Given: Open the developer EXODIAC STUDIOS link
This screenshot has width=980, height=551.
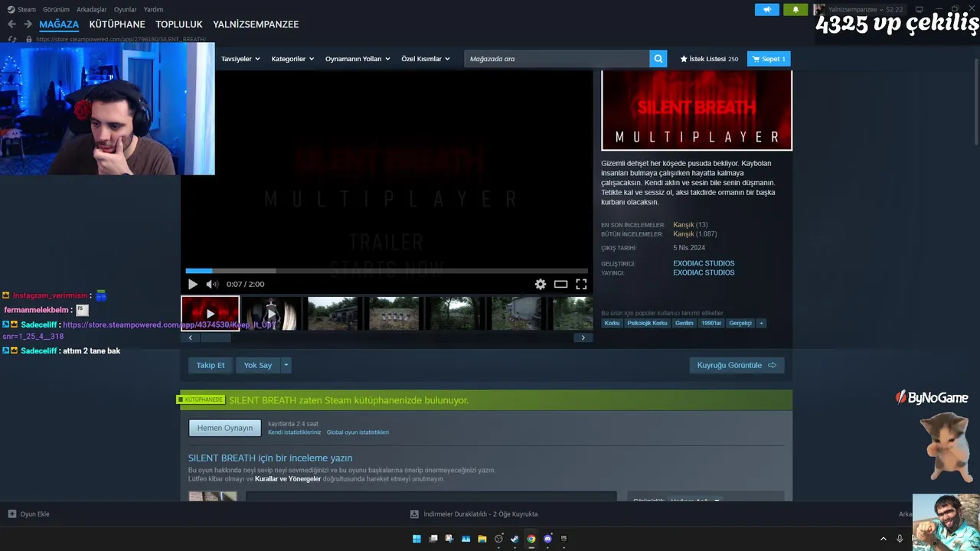Looking at the screenshot, I should pos(704,263).
